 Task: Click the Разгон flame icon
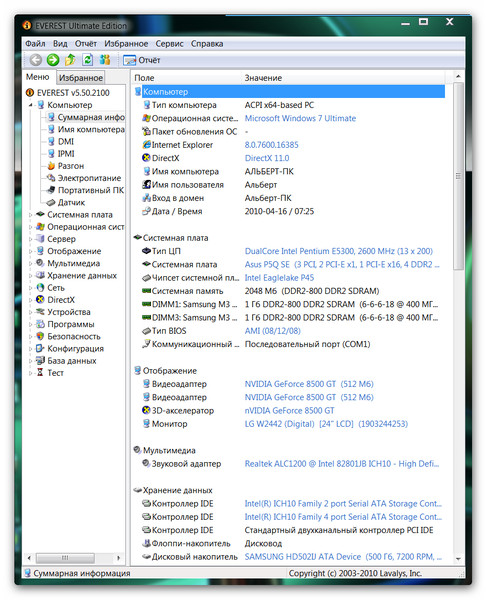[51, 166]
